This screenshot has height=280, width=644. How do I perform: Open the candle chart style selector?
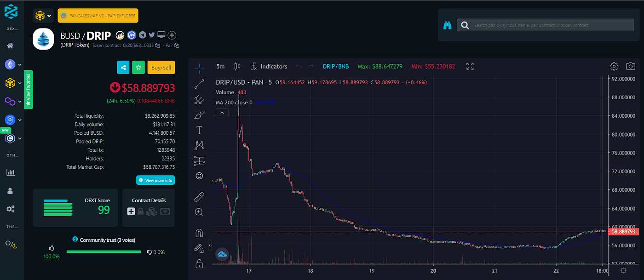tap(237, 67)
